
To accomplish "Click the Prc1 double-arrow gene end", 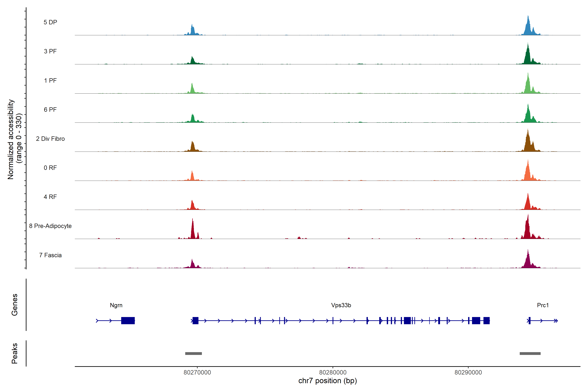I will tap(556, 321).
